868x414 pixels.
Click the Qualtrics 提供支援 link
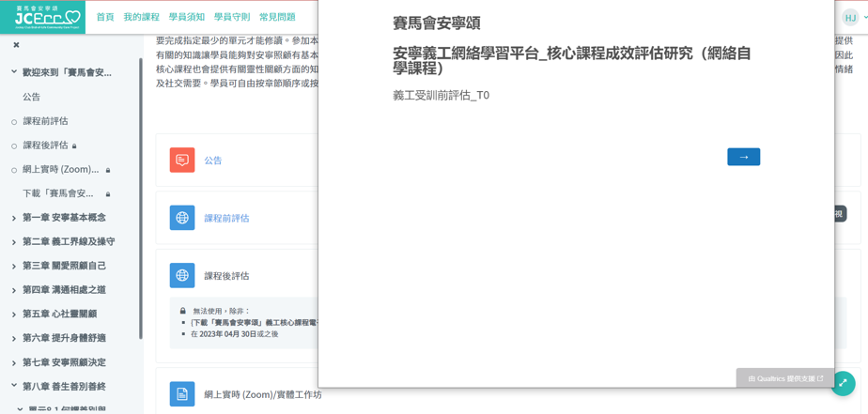[x=785, y=378]
